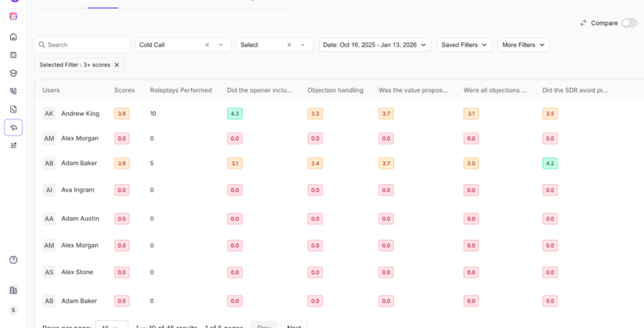Sort by the Scores column header

pos(124,90)
